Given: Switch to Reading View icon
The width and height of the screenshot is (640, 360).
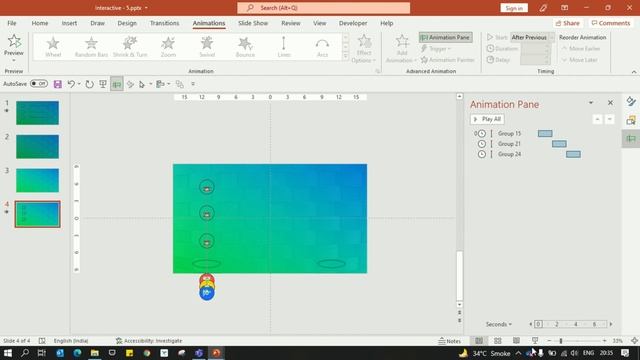Looking at the screenshot, I should coord(516,341).
